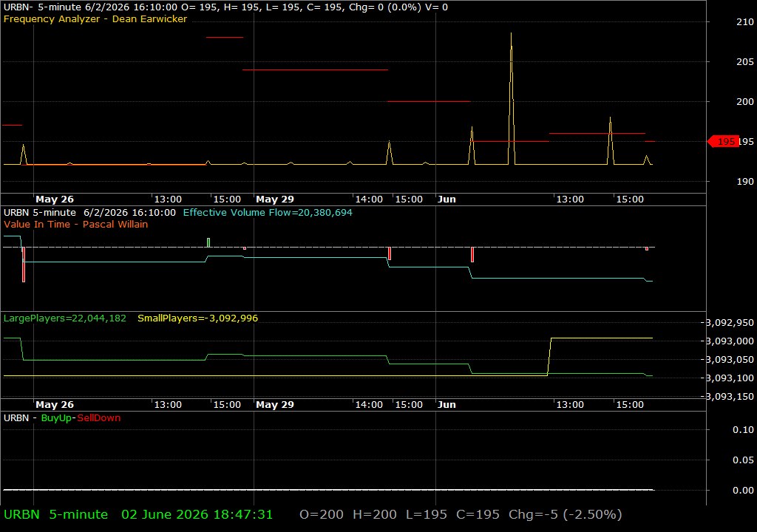
Task: Click the O=200 value in the status bar
Action: click(x=322, y=514)
